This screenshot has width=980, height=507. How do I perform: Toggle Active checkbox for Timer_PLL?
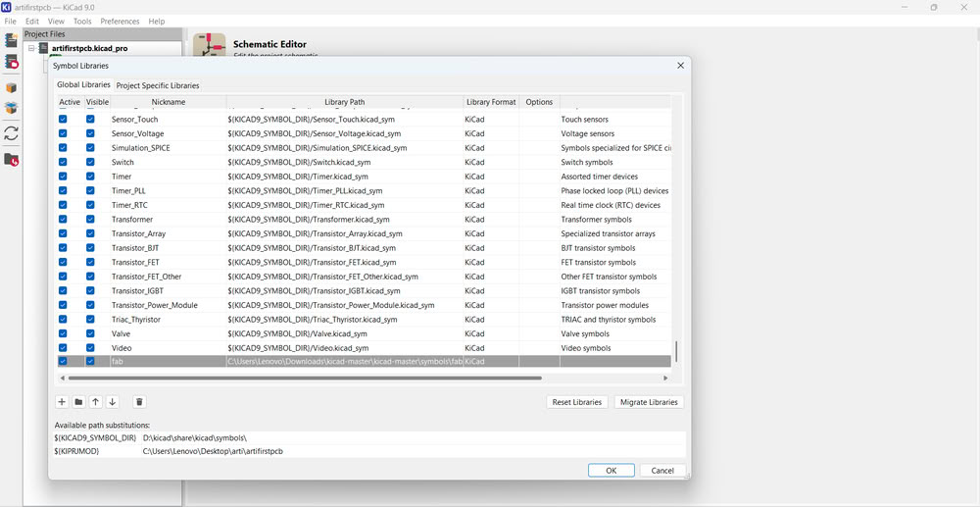(63, 190)
